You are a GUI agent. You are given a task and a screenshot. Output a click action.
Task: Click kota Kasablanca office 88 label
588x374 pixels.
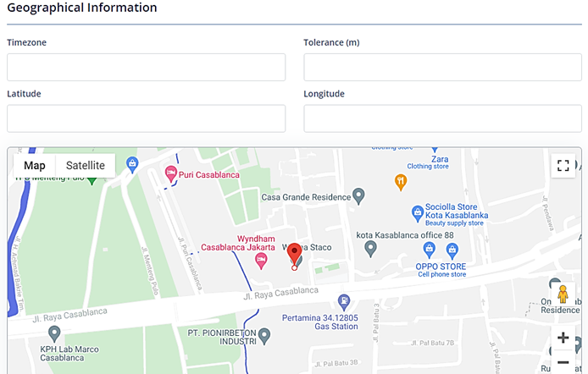point(405,235)
